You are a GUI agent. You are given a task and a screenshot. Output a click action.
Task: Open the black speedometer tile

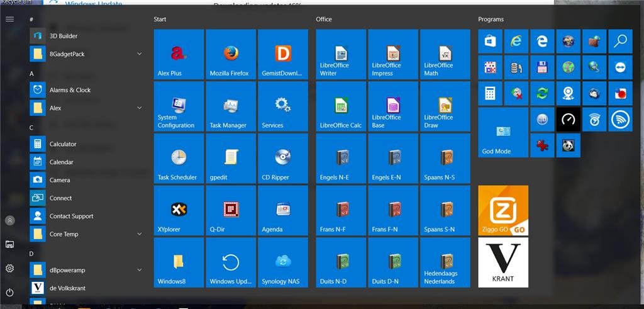(569, 120)
